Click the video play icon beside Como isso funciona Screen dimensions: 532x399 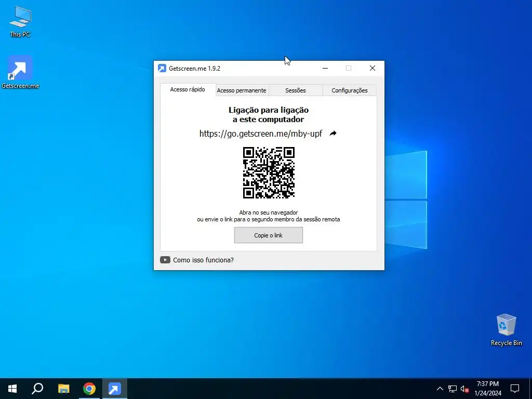(x=165, y=260)
